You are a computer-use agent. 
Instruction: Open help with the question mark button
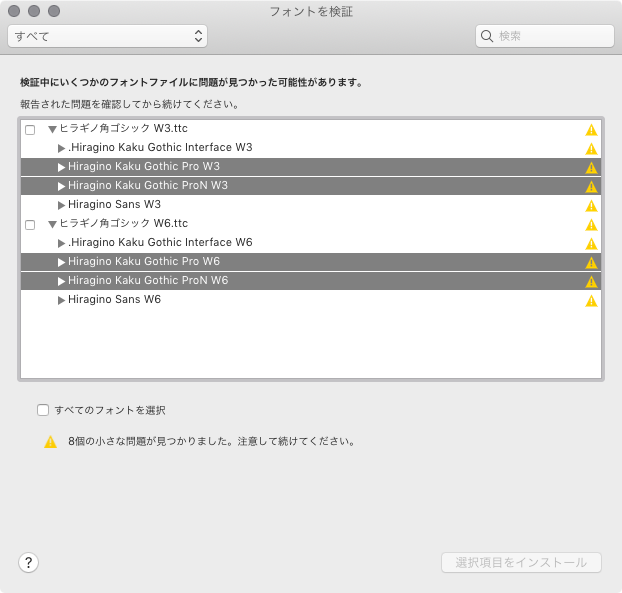point(28,562)
